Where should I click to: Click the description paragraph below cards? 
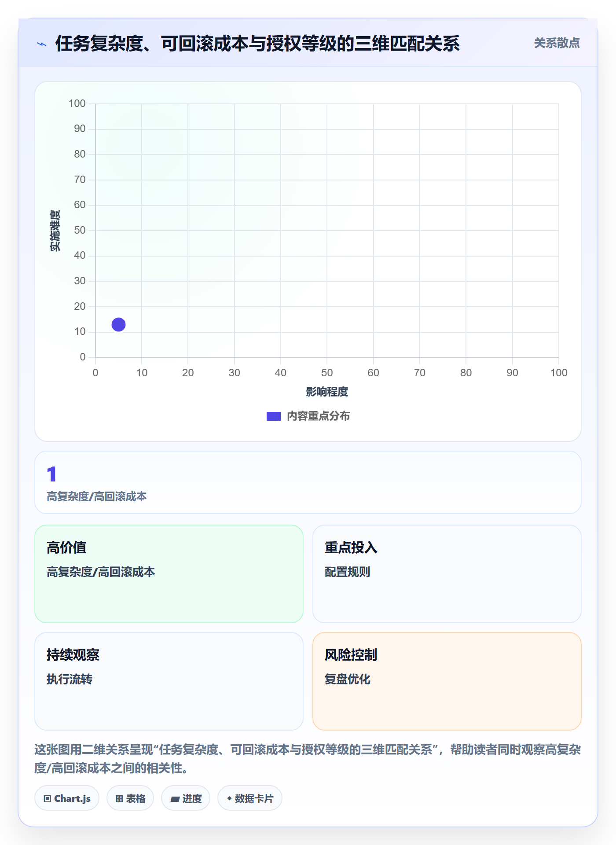(308, 758)
